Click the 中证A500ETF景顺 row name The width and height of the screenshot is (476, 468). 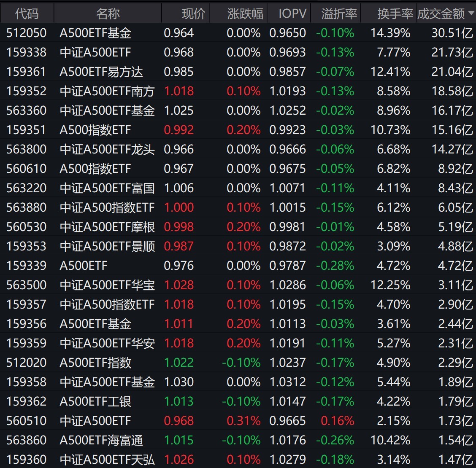(x=107, y=246)
